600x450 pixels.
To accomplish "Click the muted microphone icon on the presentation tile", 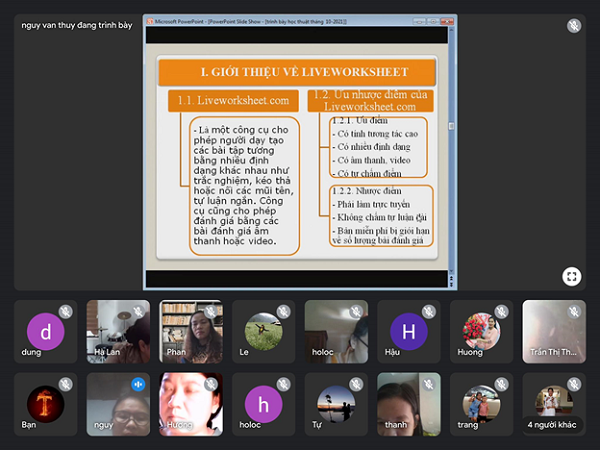I will pos(574,26).
